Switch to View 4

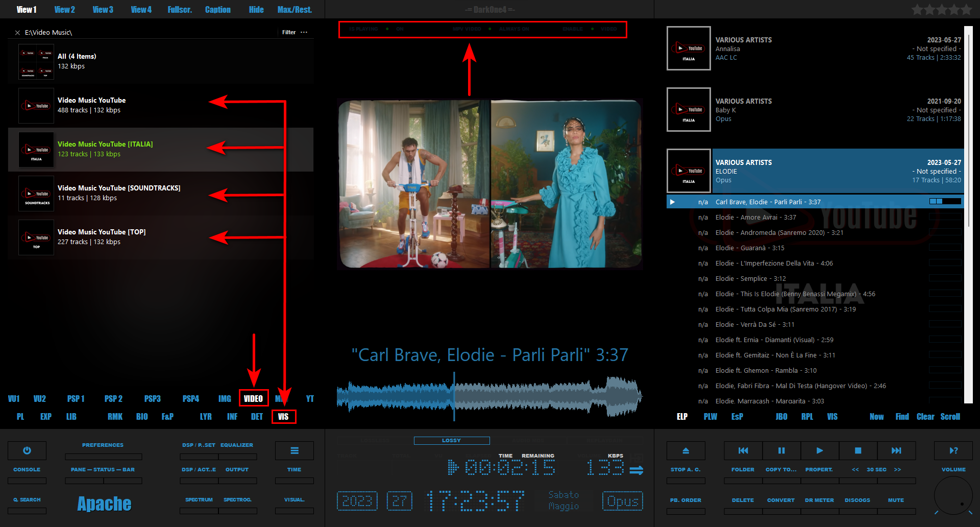coord(141,10)
